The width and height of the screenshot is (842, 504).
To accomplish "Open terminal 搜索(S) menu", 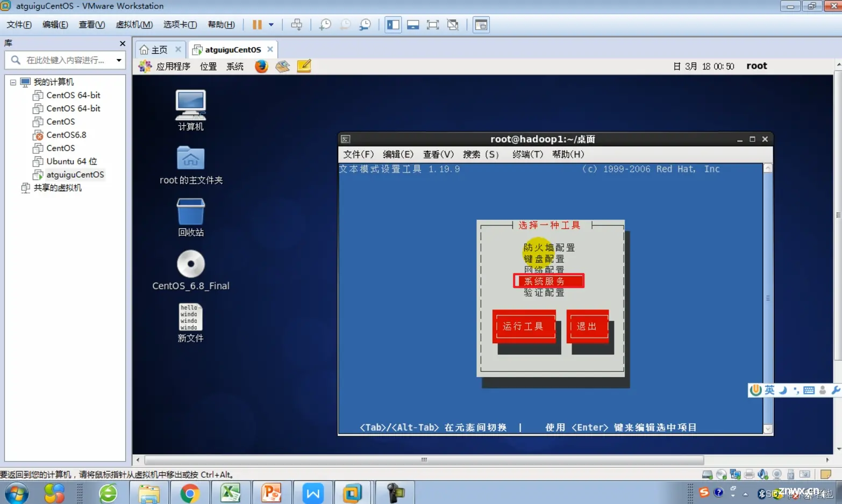I will click(481, 154).
